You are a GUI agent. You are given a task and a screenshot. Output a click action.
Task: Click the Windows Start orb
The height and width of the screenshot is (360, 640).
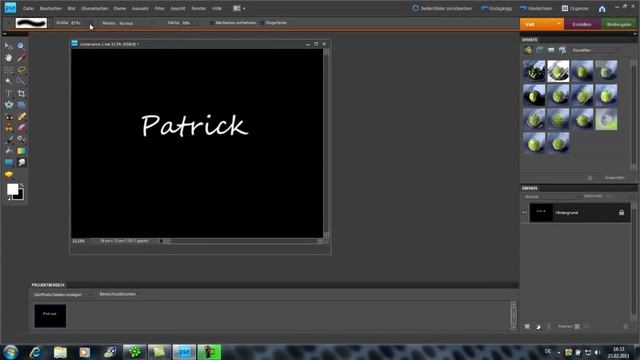(x=11, y=352)
